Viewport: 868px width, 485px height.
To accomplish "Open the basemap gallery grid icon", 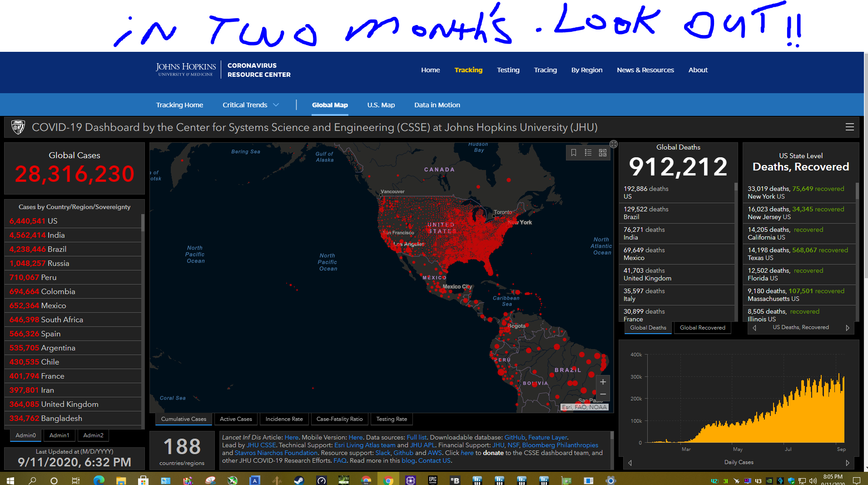I will [603, 153].
